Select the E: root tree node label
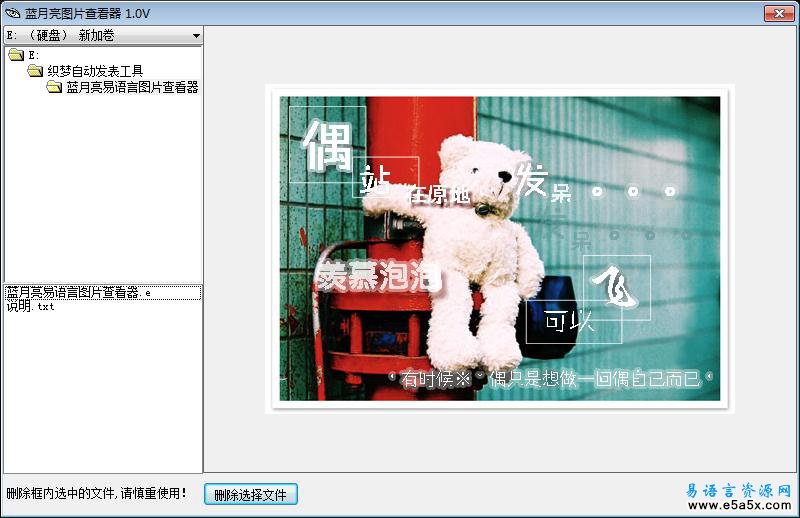The height and width of the screenshot is (518, 800). point(34,55)
